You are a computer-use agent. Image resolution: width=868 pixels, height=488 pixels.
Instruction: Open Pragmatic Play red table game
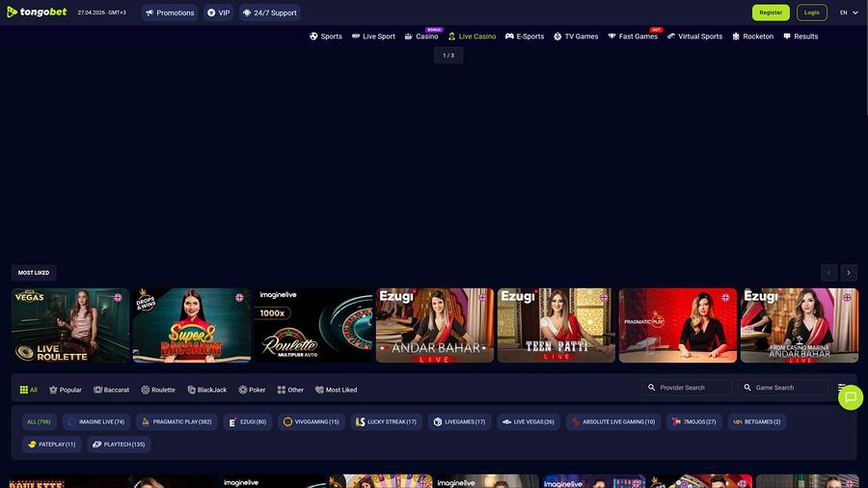click(x=678, y=325)
